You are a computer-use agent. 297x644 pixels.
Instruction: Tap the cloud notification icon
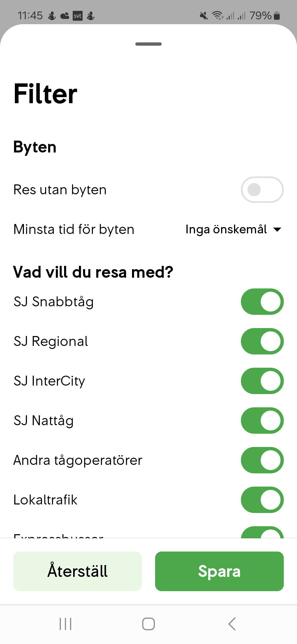(x=65, y=16)
